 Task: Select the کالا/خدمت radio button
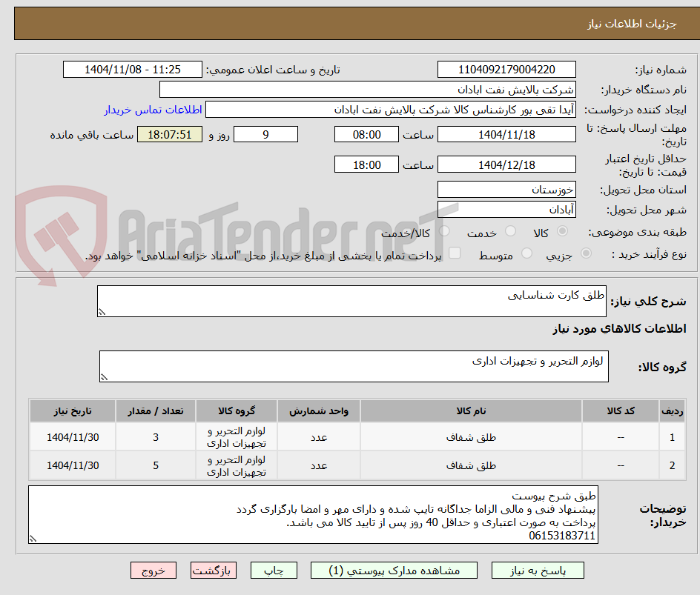(444, 231)
